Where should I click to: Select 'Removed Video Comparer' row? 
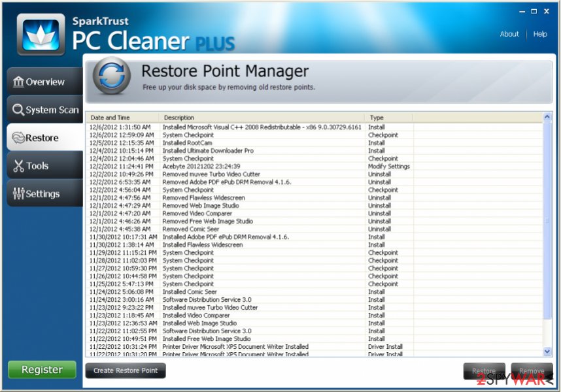tap(314, 214)
